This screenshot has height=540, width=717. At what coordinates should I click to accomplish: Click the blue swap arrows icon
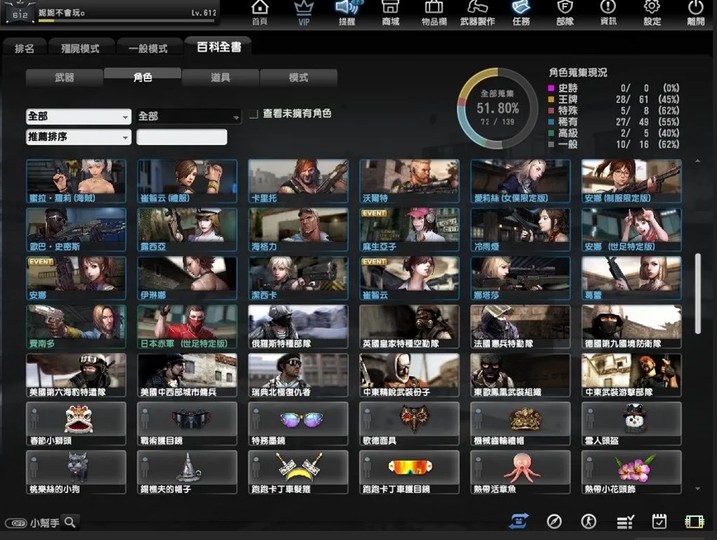point(519,521)
